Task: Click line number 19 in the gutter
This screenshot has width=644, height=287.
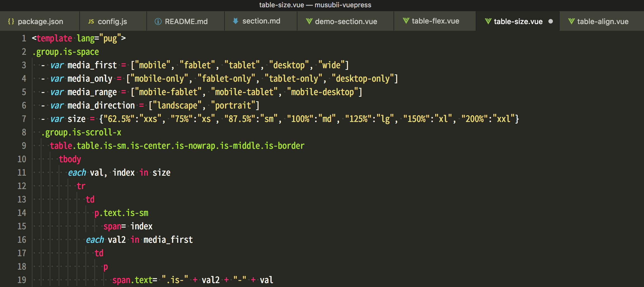Action: (22, 280)
